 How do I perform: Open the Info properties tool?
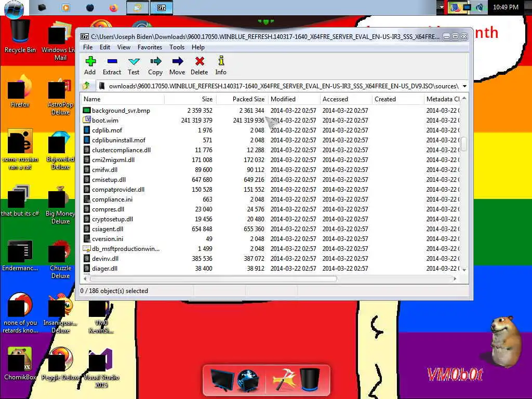(220, 65)
